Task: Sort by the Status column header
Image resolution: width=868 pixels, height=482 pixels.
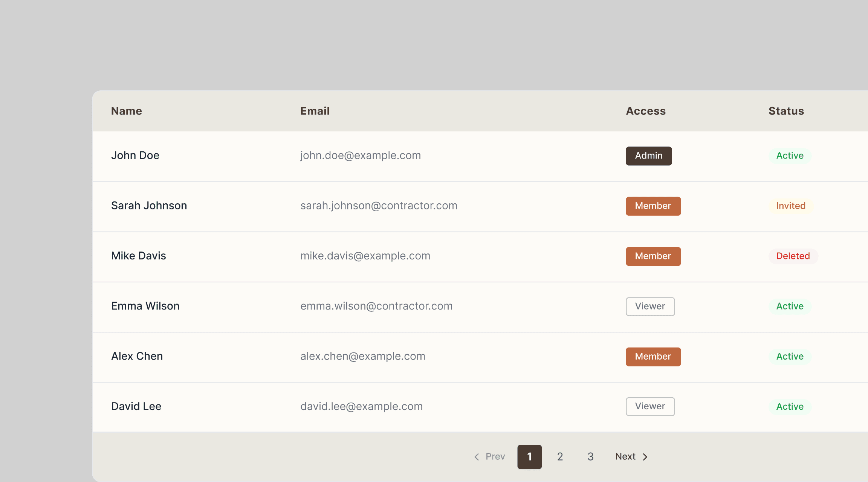Action: click(x=786, y=111)
